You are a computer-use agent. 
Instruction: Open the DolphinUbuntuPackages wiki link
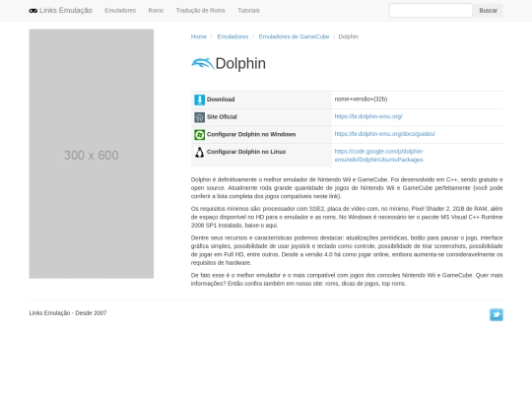[x=379, y=156]
